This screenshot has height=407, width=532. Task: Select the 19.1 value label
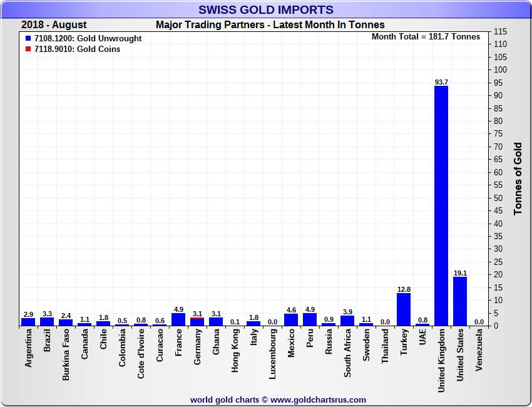pyautogui.click(x=460, y=273)
